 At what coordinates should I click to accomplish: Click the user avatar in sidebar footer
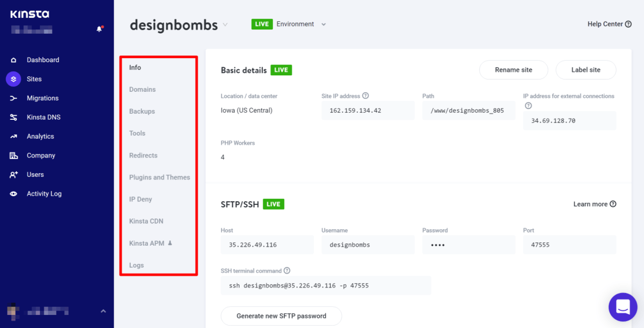point(13,311)
